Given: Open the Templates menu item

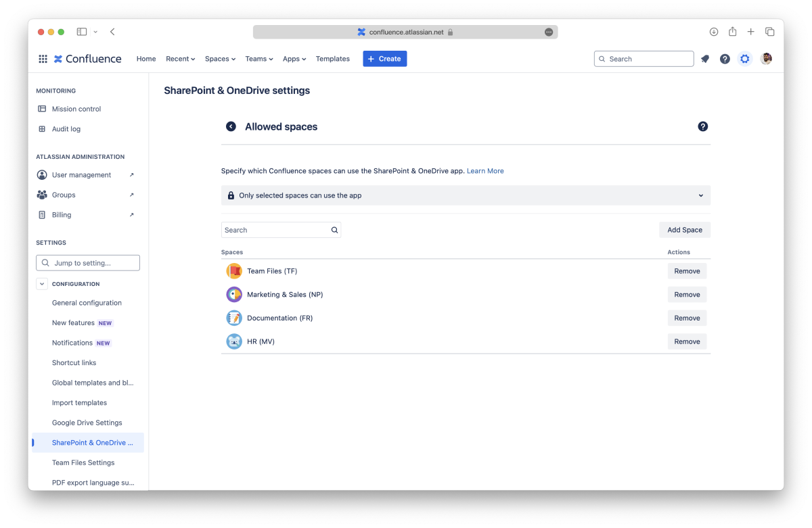Looking at the screenshot, I should (332, 59).
